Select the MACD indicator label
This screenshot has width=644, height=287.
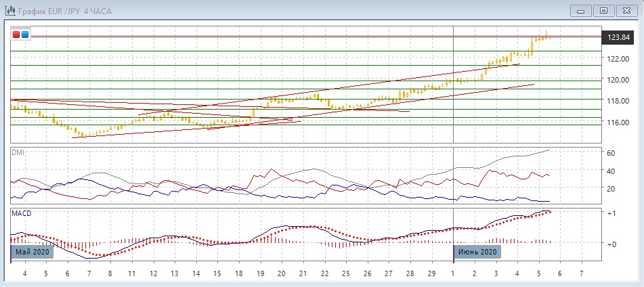coord(21,213)
